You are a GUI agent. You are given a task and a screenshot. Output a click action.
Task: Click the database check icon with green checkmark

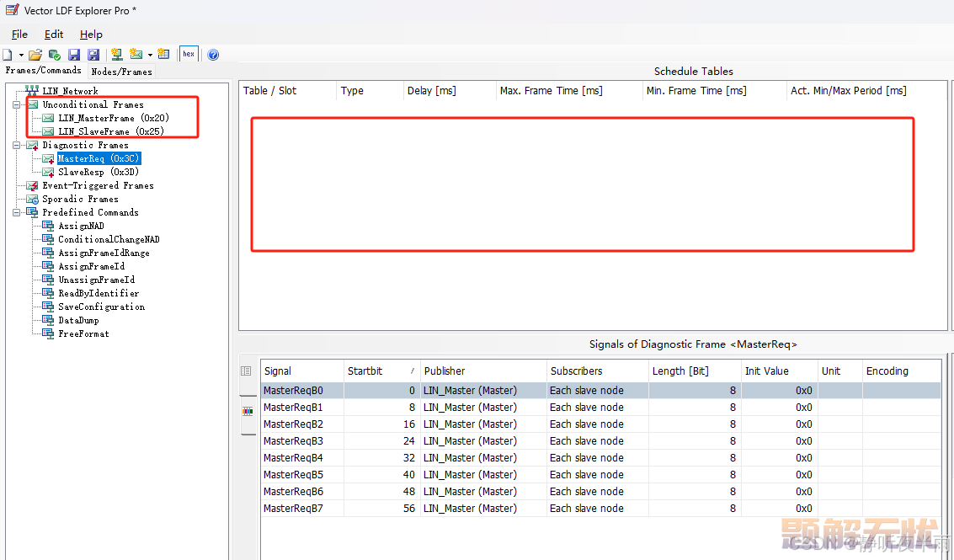(x=54, y=55)
